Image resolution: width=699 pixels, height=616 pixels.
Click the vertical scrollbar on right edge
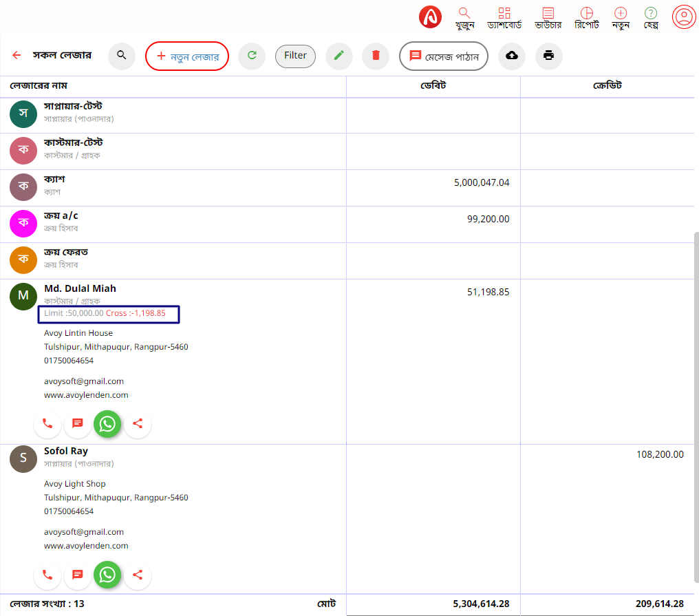click(x=696, y=407)
